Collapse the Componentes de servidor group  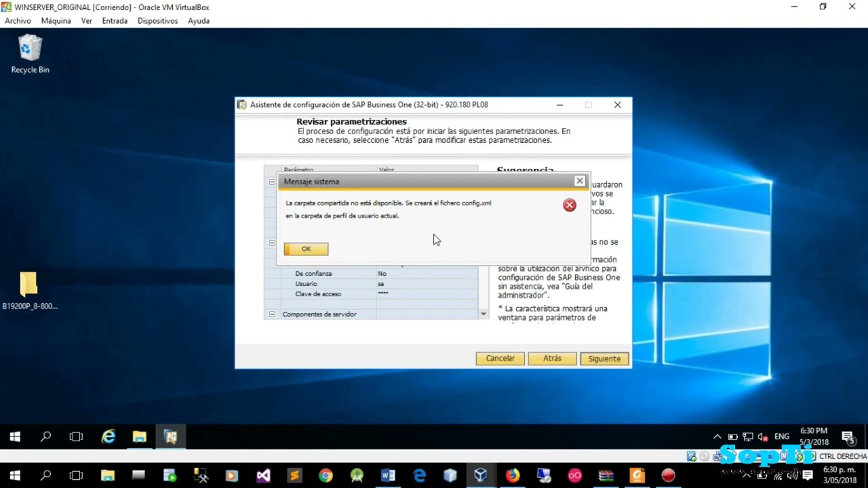click(272, 314)
